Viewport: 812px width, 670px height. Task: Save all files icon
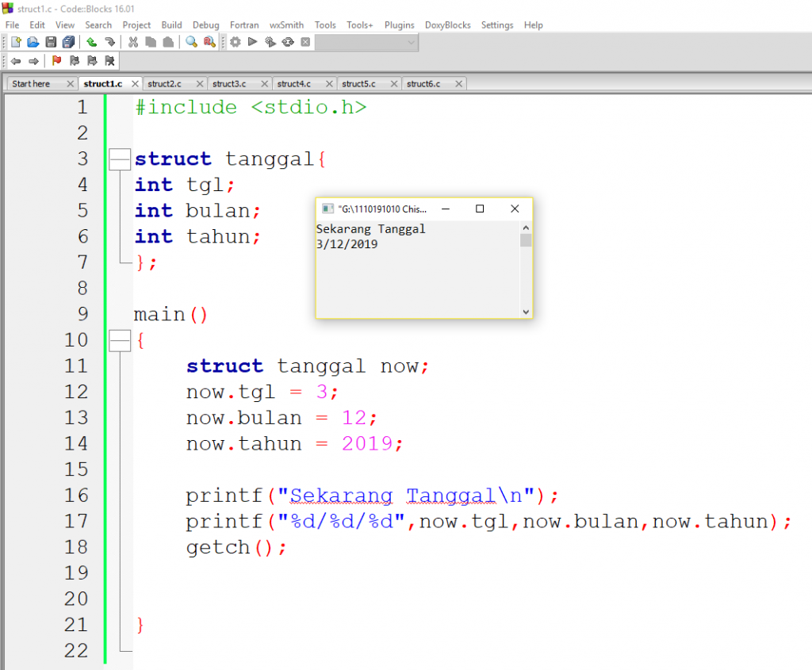click(68, 42)
